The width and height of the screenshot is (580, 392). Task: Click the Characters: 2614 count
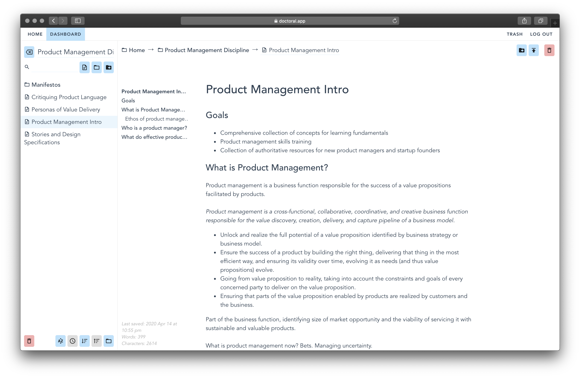point(139,343)
